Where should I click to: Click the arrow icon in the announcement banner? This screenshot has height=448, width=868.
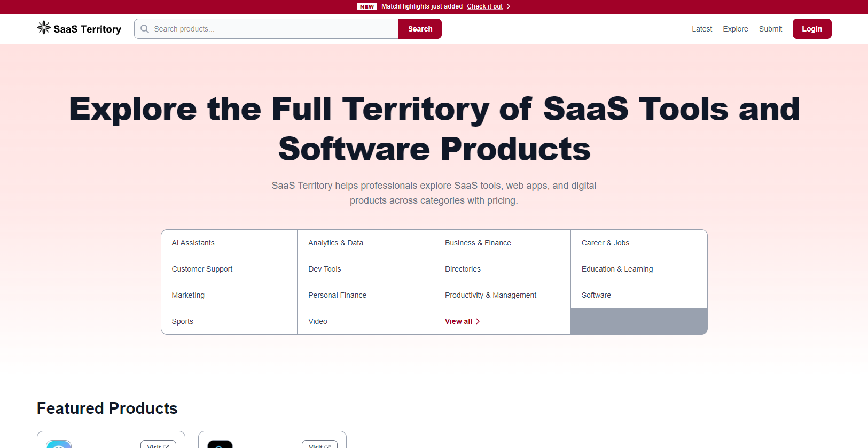click(508, 6)
